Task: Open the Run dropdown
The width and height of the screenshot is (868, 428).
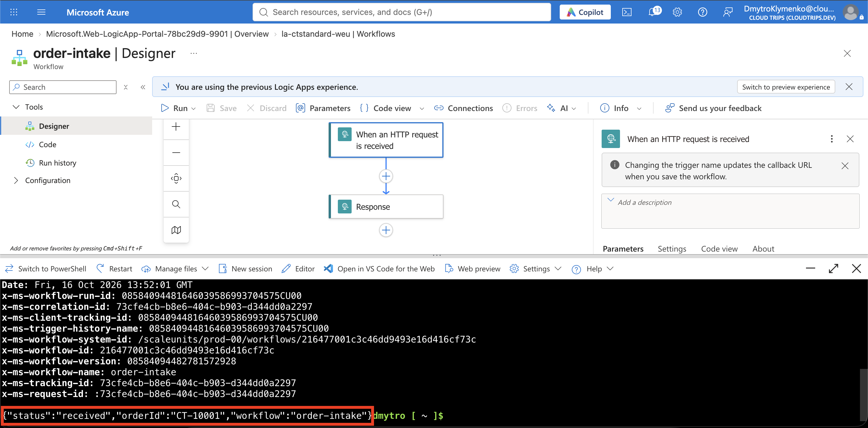Action: coord(179,108)
